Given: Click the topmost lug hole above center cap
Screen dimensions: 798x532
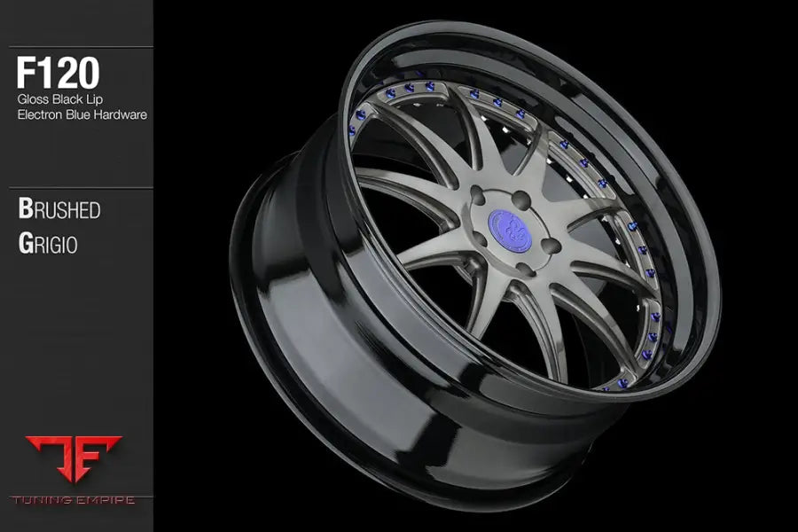Looking at the screenshot, I should coord(522,199).
